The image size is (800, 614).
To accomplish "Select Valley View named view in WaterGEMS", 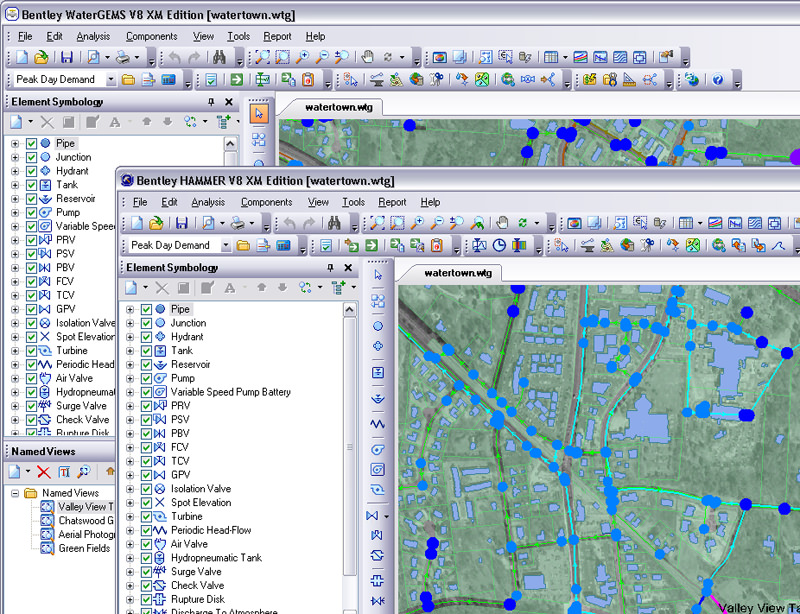I will pos(84,507).
